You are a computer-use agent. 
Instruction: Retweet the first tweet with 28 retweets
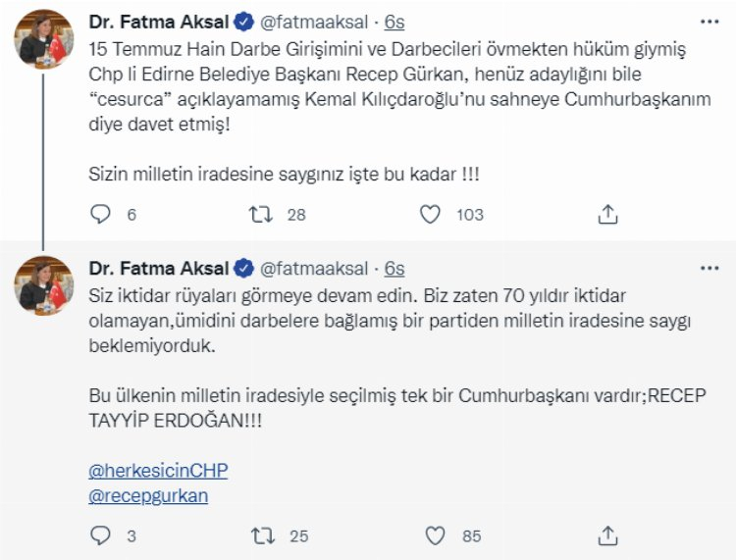(261, 214)
